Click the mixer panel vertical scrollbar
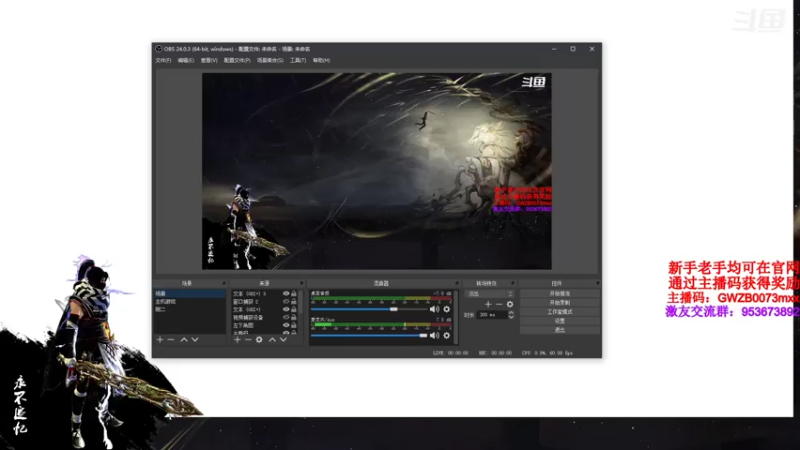This screenshot has height=450, width=800. 455,316
